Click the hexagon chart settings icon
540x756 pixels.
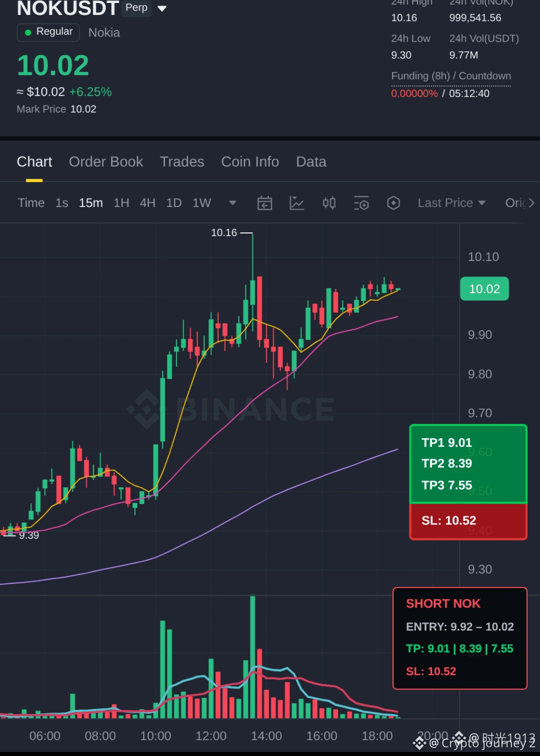tap(393, 203)
